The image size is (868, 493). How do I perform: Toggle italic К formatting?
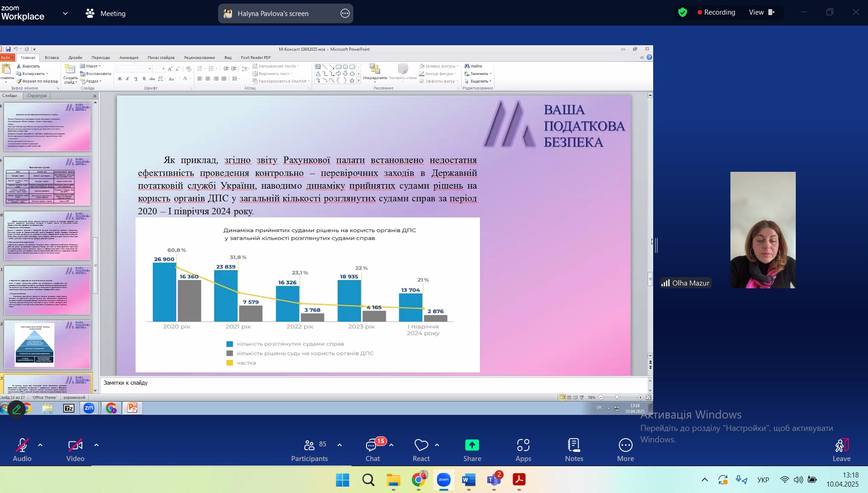pyautogui.click(x=128, y=79)
